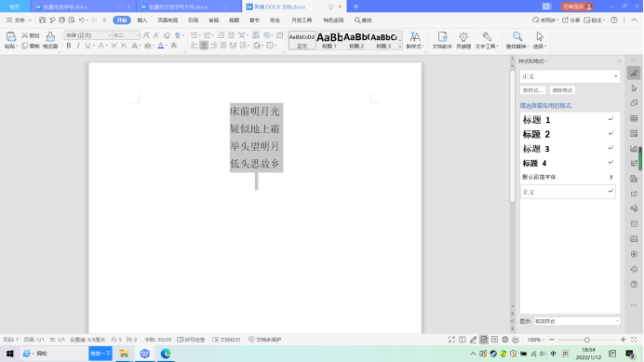The image size is (644, 362).
Task: Open font color picker dropdown
Action: 167,46
